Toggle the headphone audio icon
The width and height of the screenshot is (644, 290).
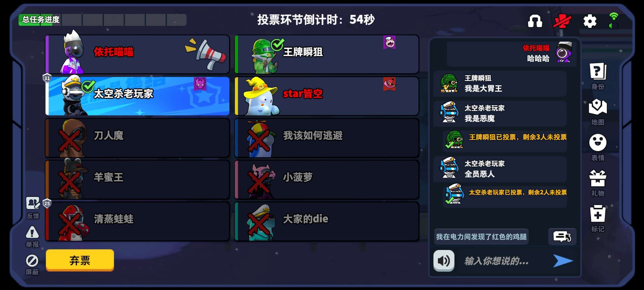coord(535,21)
